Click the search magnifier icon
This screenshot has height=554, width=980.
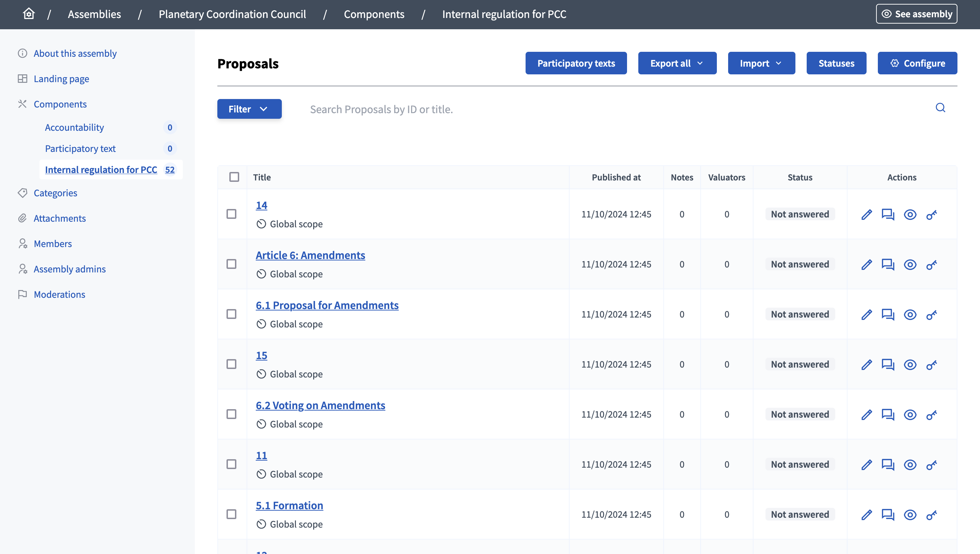click(940, 108)
